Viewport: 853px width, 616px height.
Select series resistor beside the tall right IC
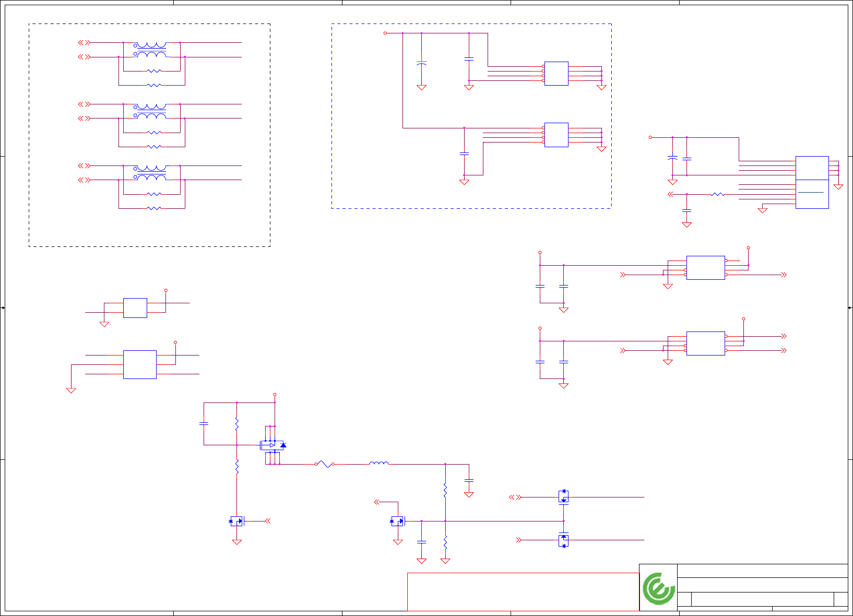[718, 194]
